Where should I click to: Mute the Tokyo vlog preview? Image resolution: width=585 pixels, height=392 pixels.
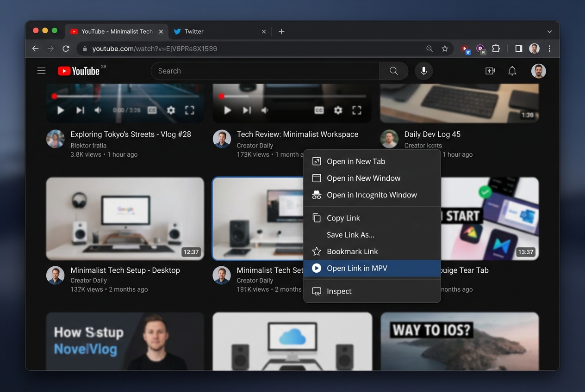tap(98, 110)
